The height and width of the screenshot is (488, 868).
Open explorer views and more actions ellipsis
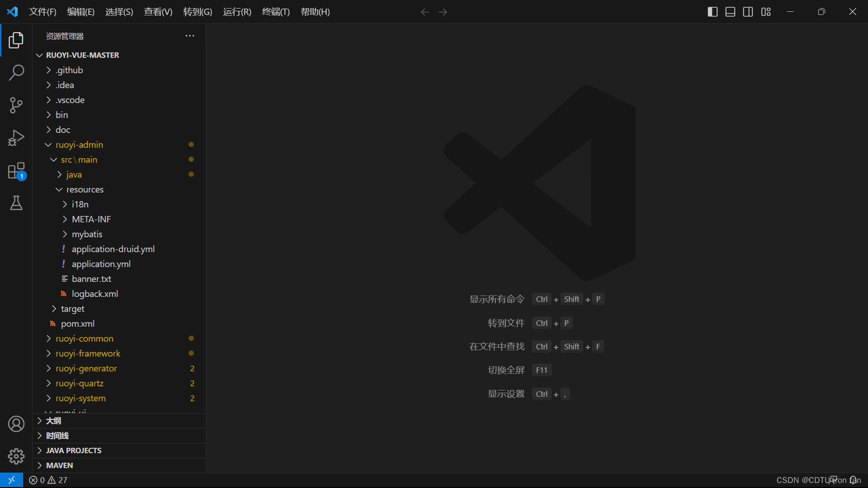pos(190,36)
